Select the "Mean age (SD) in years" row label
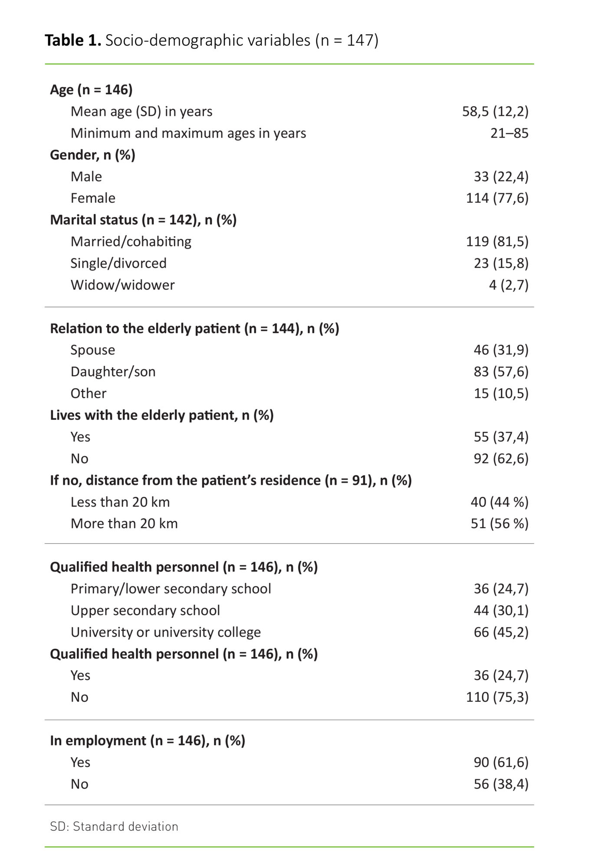Viewport: 592px width, 868px height. [x=141, y=112]
